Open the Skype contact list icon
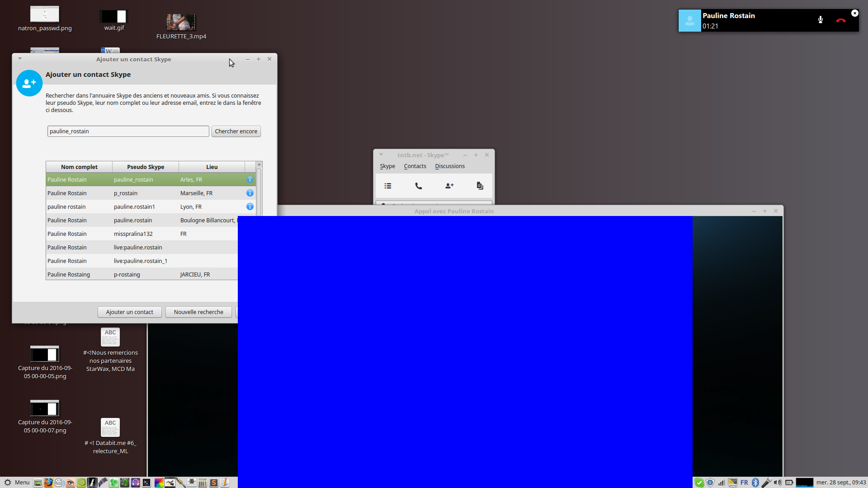This screenshot has height=488, width=868. coord(388,186)
